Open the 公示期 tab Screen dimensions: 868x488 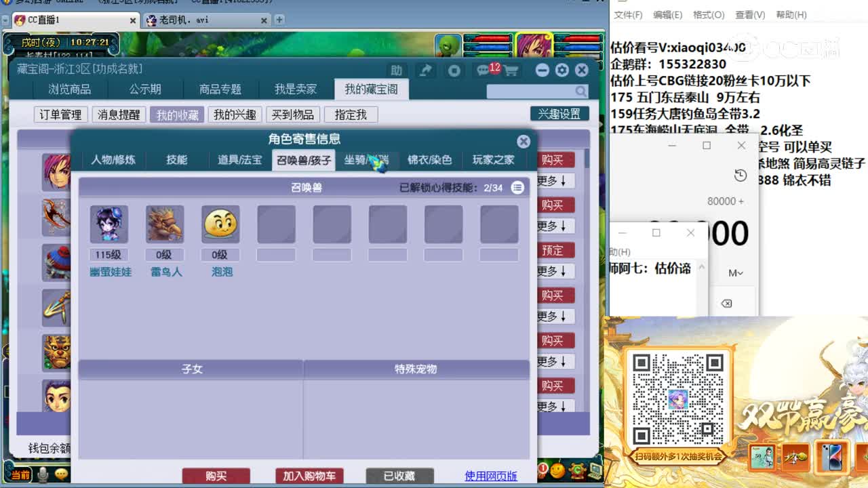point(145,89)
